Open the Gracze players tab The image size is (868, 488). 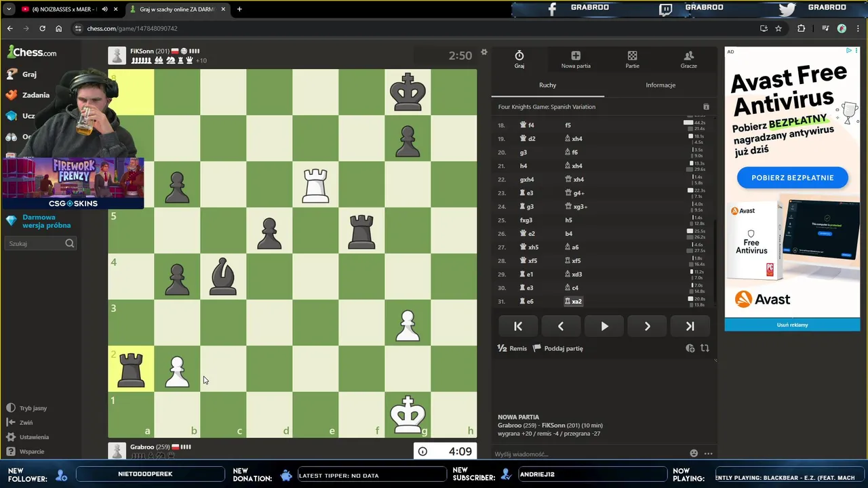[688, 60]
